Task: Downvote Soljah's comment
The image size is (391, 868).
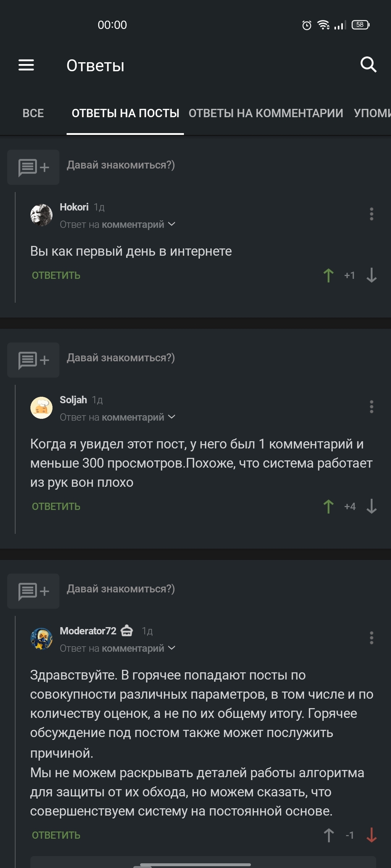Action: pos(371,506)
